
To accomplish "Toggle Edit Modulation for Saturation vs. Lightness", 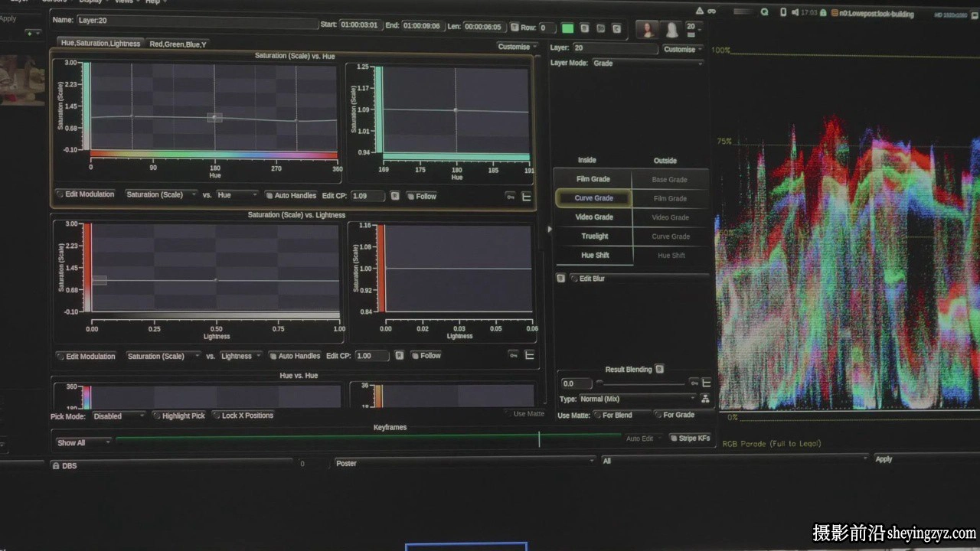I will [x=86, y=357].
